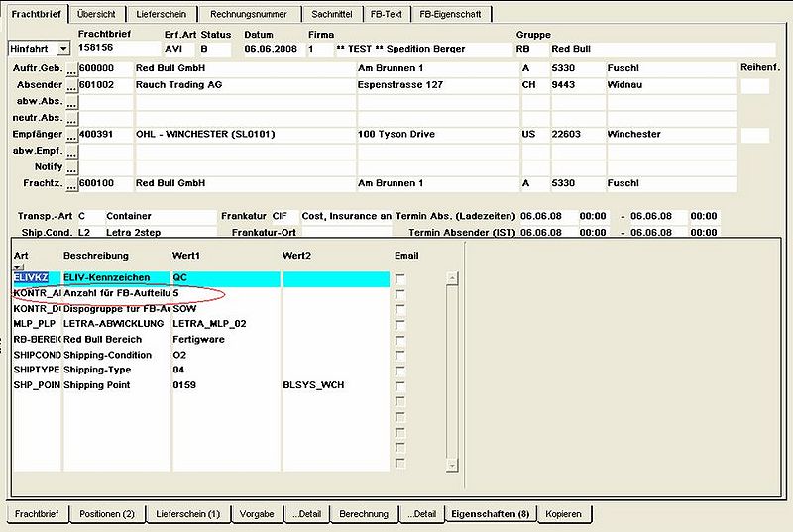The height and width of the screenshot is (532, 793).
Task: Toggle Email checkbox for RB-BEREIC row
Action: click(400, 340)
